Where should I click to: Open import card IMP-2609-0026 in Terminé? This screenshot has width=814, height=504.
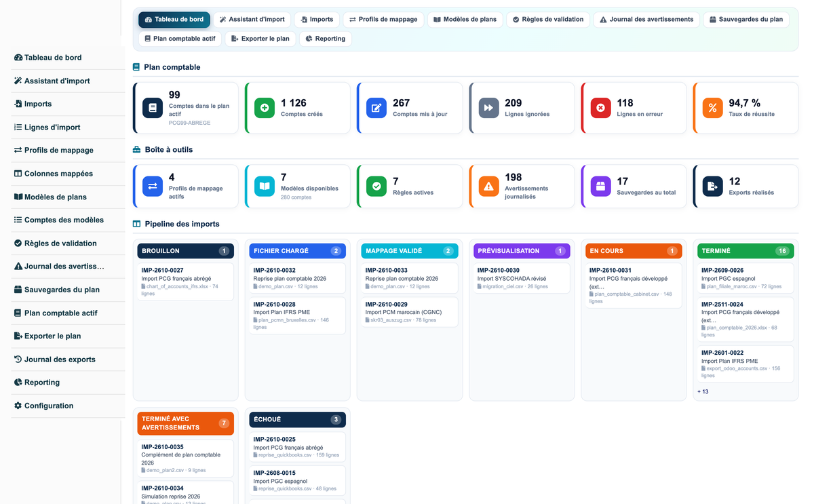(745, 278)
